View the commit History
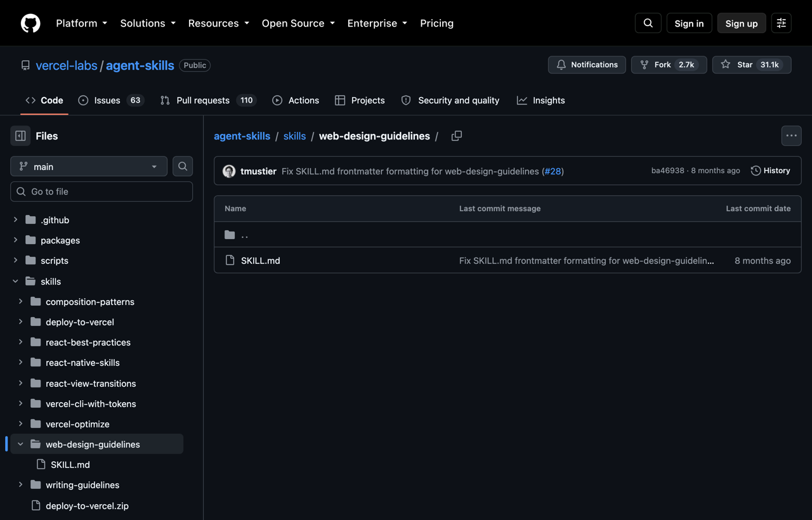 point(771,171)
